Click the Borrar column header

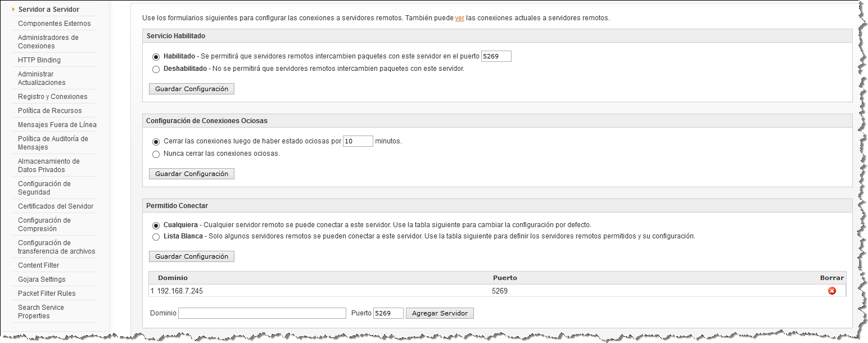[831, 278]
